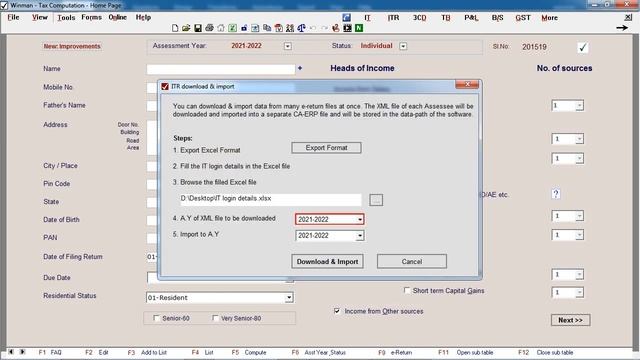
Task: Open the Tools menu
Action: tap(66, 17)
